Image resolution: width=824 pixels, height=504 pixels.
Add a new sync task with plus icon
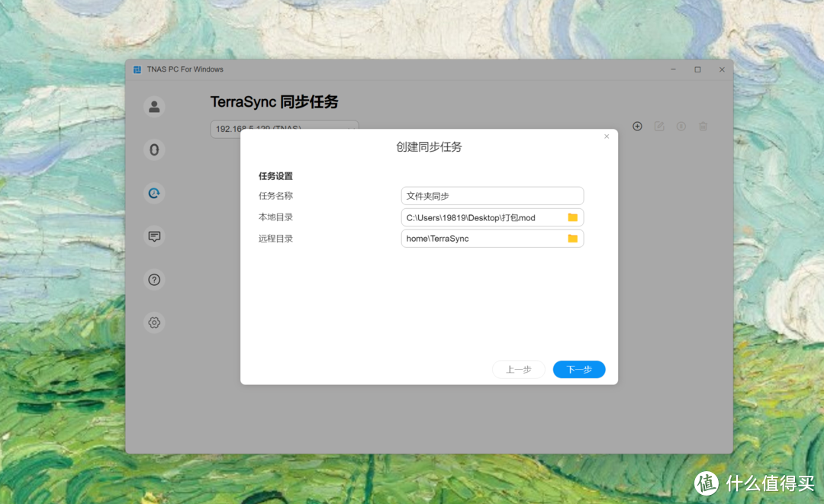tap(637, 126)
